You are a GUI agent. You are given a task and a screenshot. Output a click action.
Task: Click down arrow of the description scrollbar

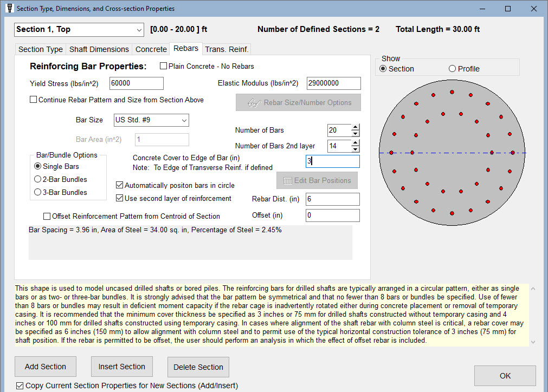tap(533, 342)
